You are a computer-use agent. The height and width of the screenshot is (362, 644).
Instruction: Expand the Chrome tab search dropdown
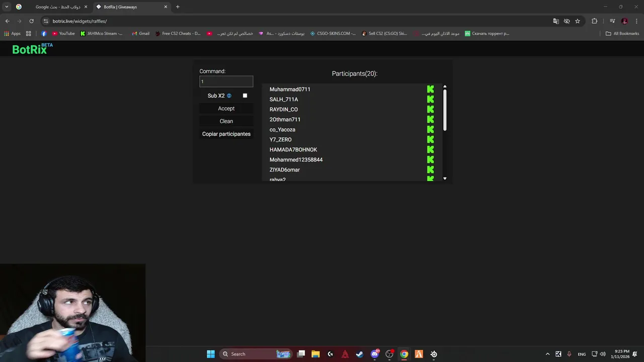(7, 7)
